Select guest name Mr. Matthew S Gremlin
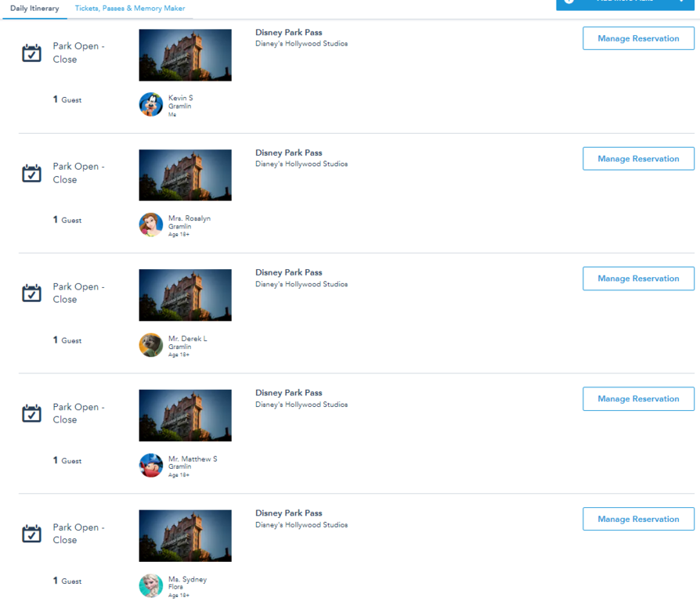 coord(193,462)
